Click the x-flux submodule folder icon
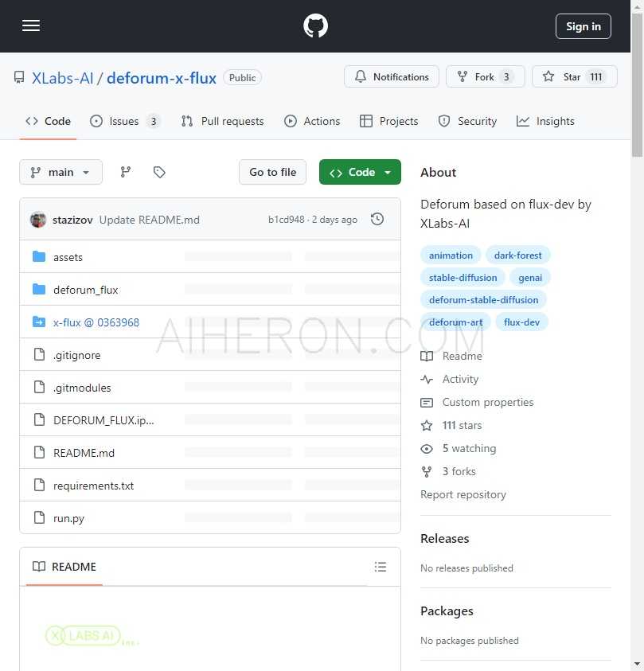This screenshot has height=671, width=644. pos(39,322)
